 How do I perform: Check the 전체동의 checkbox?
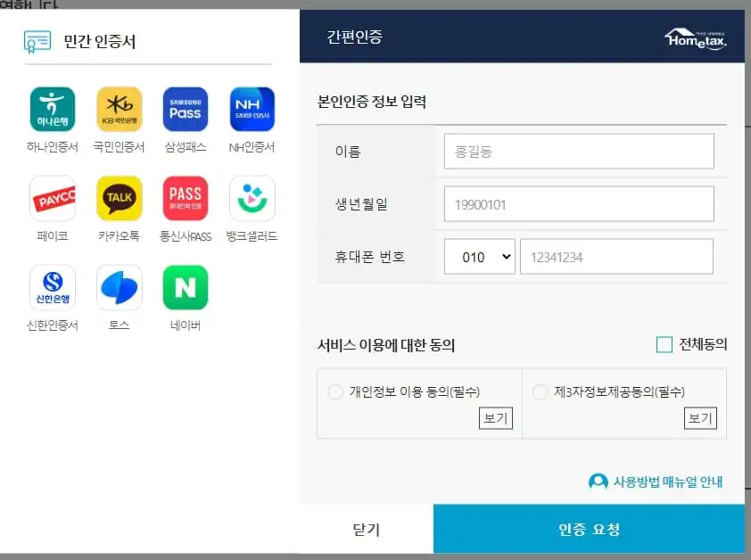point(664,343)
